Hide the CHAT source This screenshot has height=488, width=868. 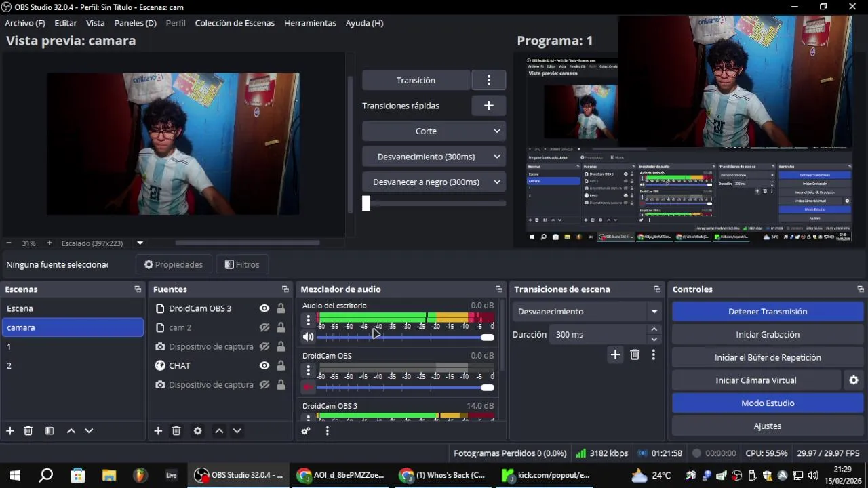tap(264, 365)
